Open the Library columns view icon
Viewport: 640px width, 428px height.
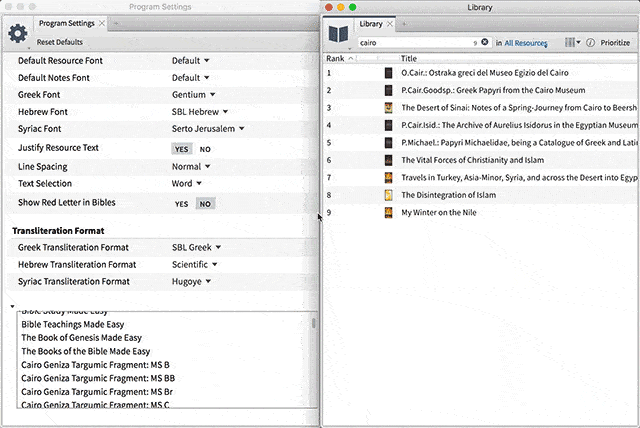[x=570, y=42]
